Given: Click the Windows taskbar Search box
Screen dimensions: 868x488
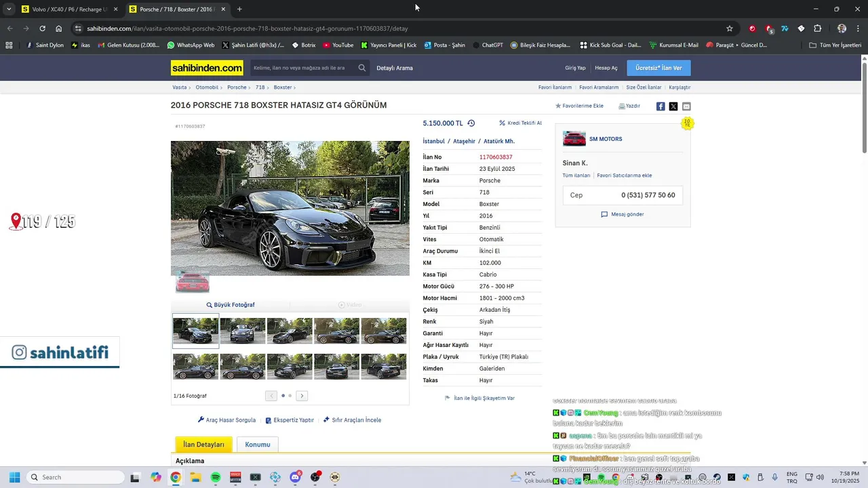Looking at the screenshot, I should (x=75, y=477).
